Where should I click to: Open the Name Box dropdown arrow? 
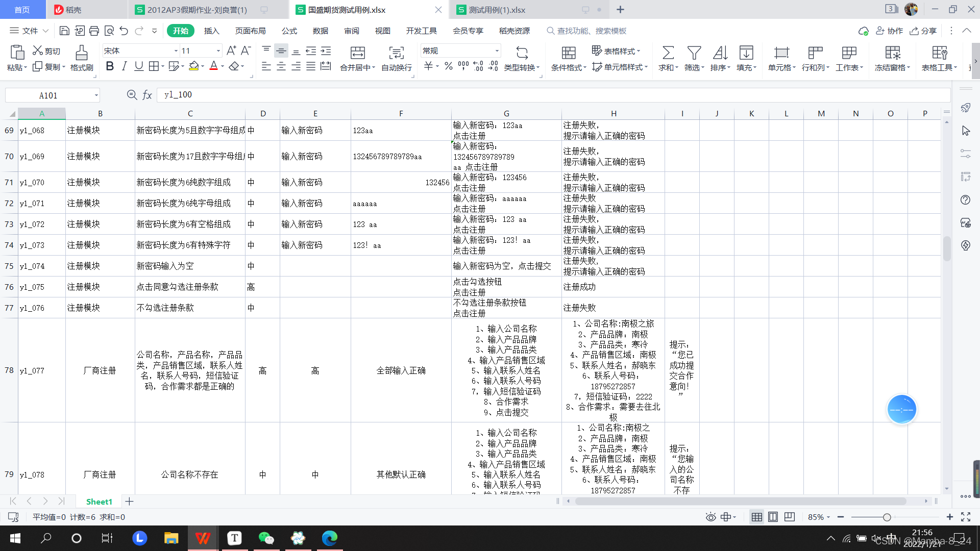96,95
